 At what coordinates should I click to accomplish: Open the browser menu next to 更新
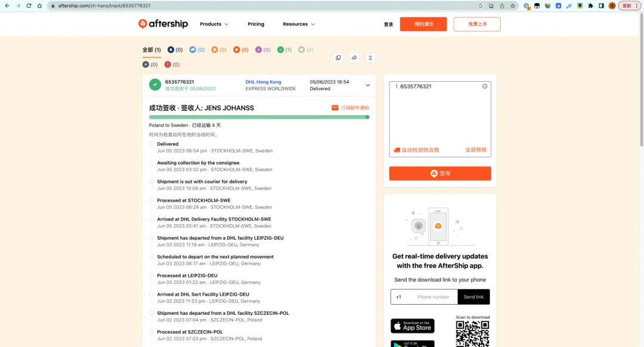(x=637, y=6)
